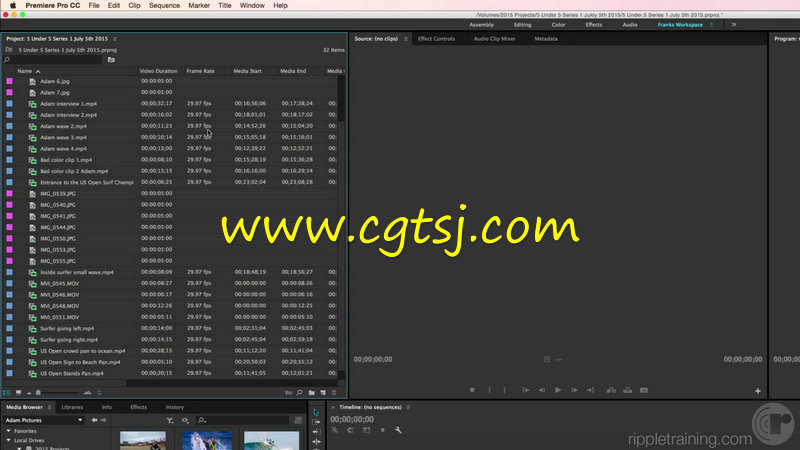Screen dimensions: 800x450
Task: Show more workspaces via the chevron overflow
Action: click(734, 24)
